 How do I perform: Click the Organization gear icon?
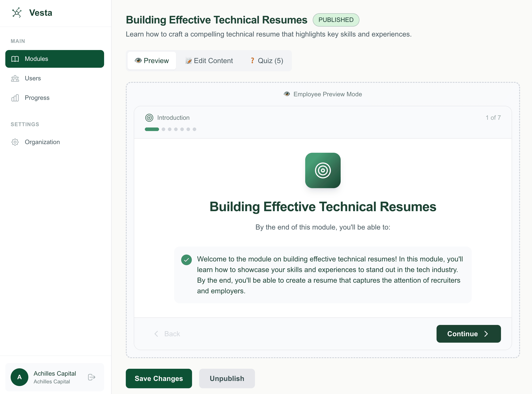point(15,142)
